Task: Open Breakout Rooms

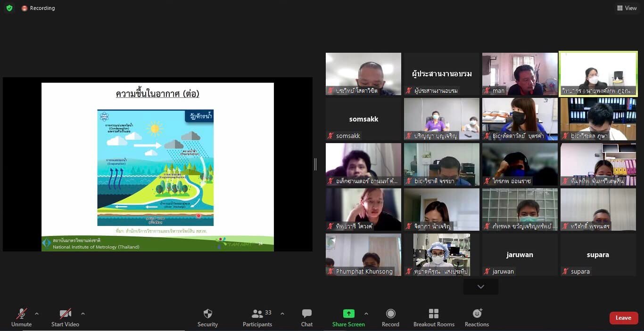Action: point(434,317)
